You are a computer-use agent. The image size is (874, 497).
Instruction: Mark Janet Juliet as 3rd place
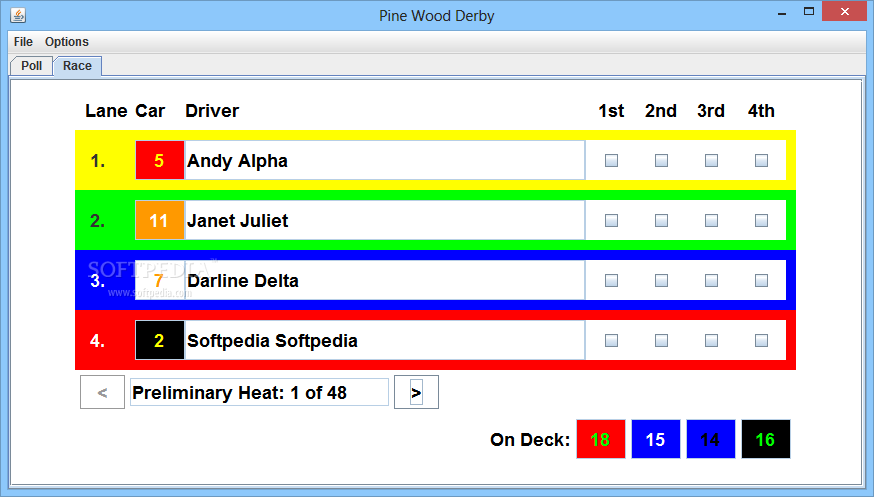click(x=711, y=221)
